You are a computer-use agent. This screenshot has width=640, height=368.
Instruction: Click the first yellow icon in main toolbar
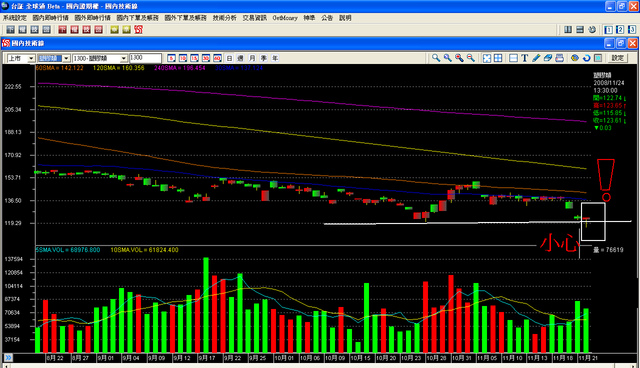[115, 30]
